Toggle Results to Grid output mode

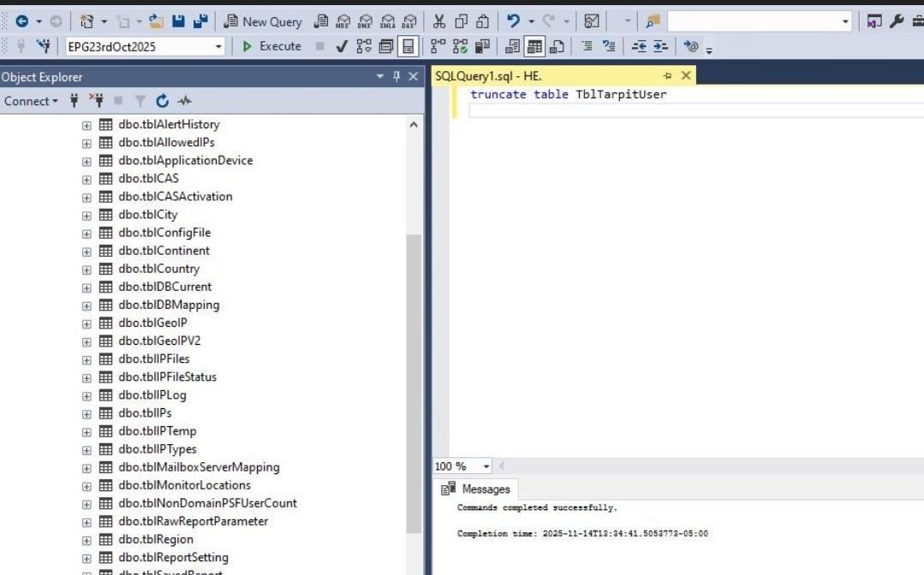534,46
